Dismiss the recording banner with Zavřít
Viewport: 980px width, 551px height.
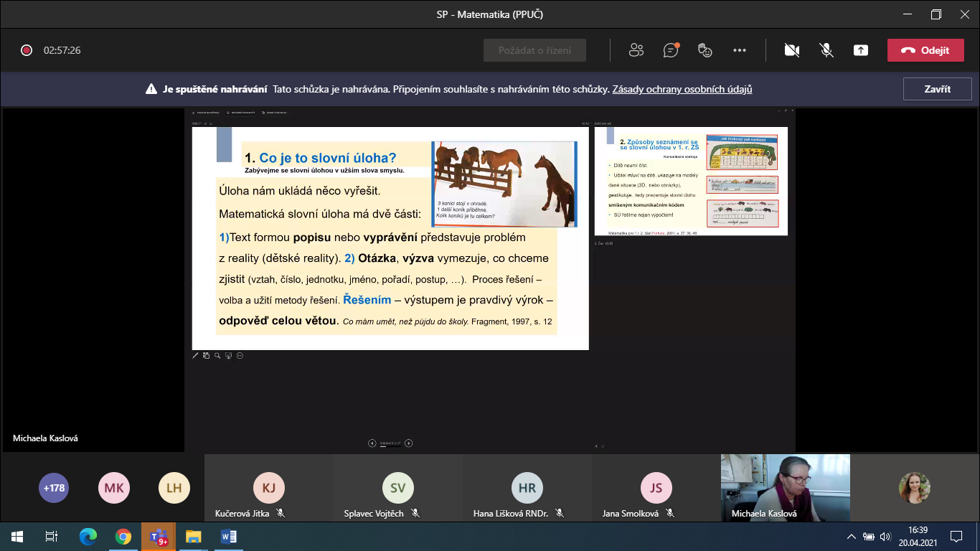pos(937,89)
